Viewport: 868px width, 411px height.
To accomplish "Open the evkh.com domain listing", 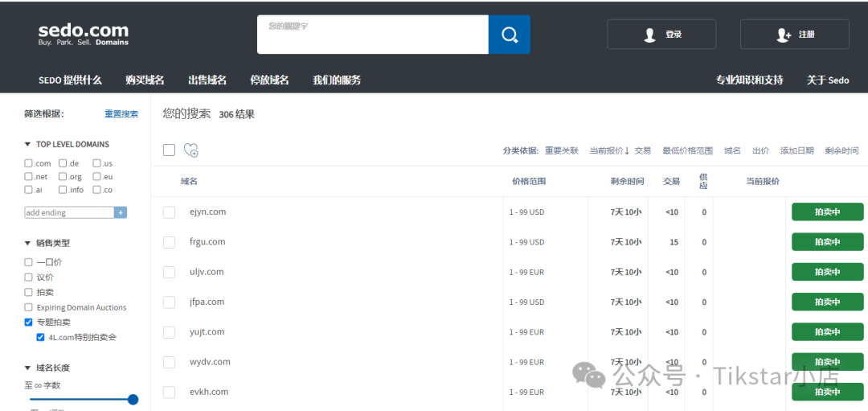I will click(x=209, y=391).
